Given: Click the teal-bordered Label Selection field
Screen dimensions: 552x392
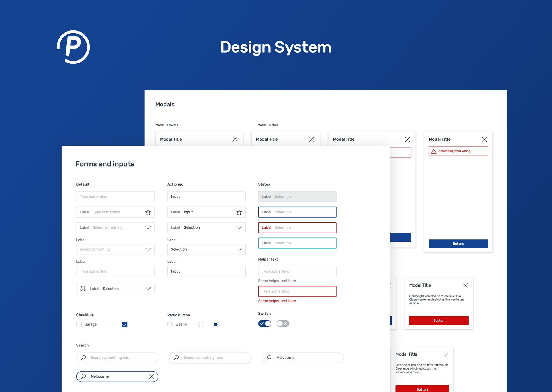Looking at the screenshot, I should pos(297,243).
